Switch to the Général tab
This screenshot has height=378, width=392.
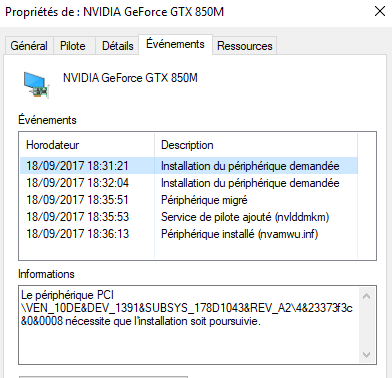[x=29, y=46]
